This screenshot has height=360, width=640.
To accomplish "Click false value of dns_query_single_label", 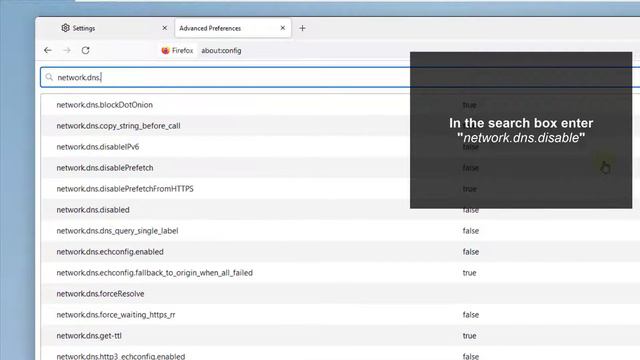I will [x=471, y=231].
